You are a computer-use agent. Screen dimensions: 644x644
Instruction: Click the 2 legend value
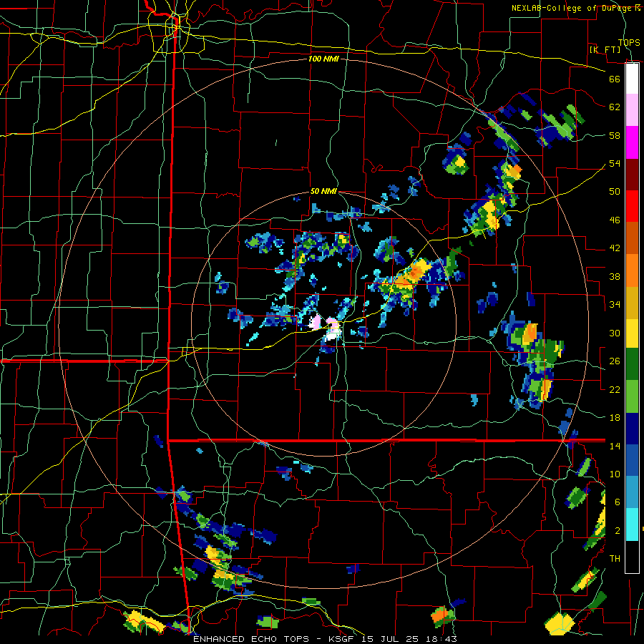coord(618,531)
